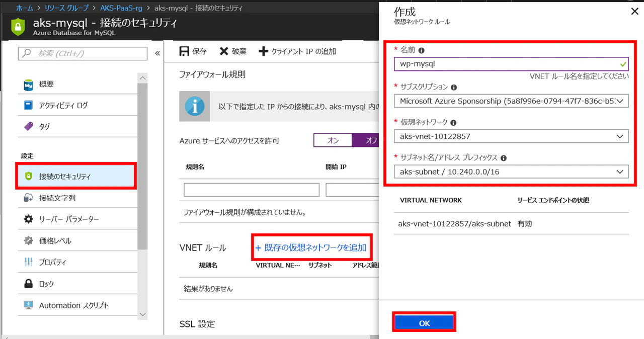Screen dimensions: 644x339
Task: Click the 価格レベル menu item
Action: [77, 241]
